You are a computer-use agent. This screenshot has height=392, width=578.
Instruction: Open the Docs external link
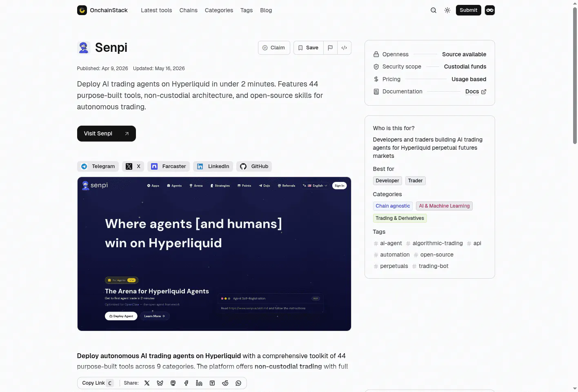(476, 91)
